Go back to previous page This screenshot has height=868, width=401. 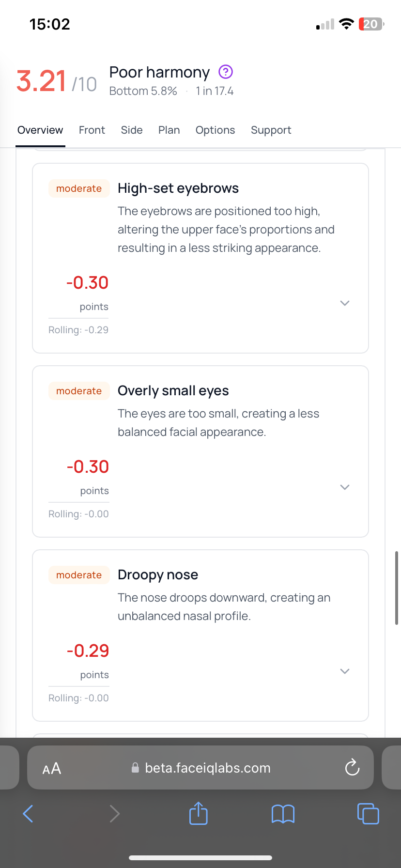point(28,813)
